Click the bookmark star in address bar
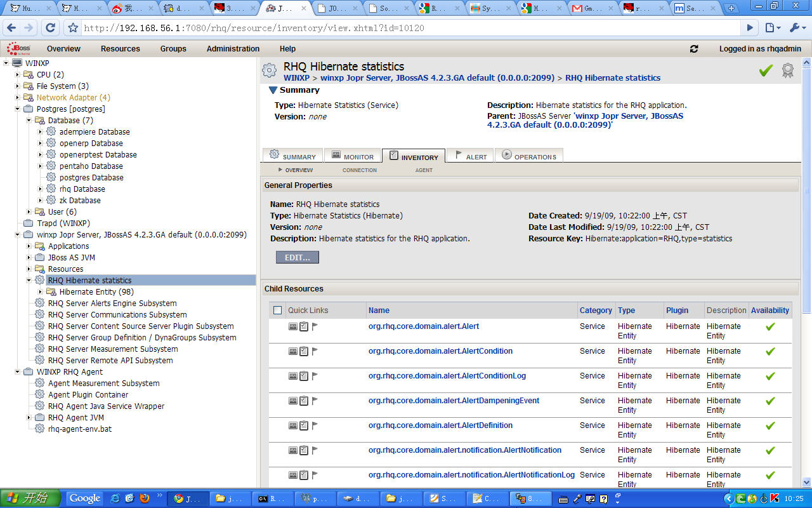Screen dimensions: 812x508 pyautogui.click(x=73, y=28)
